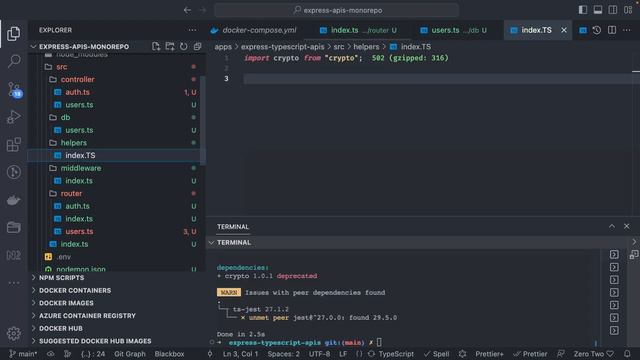The image size is (640, 360).
Task: Create a new file in explorer
Action: tap(156, 47)
